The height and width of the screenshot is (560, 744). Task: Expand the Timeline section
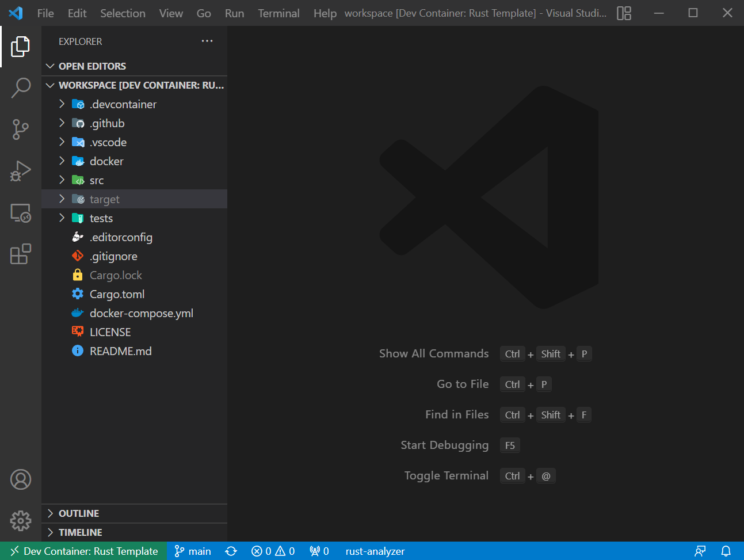tap(50, 532)
